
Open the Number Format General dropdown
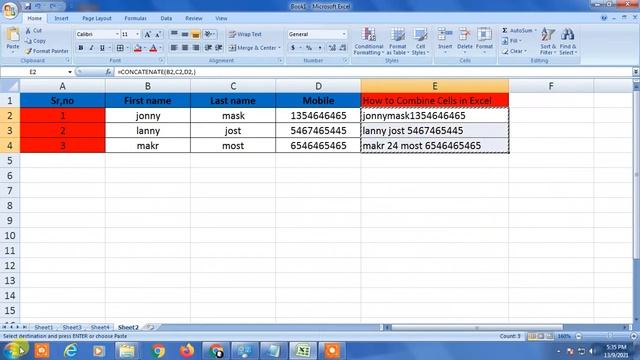pyautogui.click(x=344, y=34)
